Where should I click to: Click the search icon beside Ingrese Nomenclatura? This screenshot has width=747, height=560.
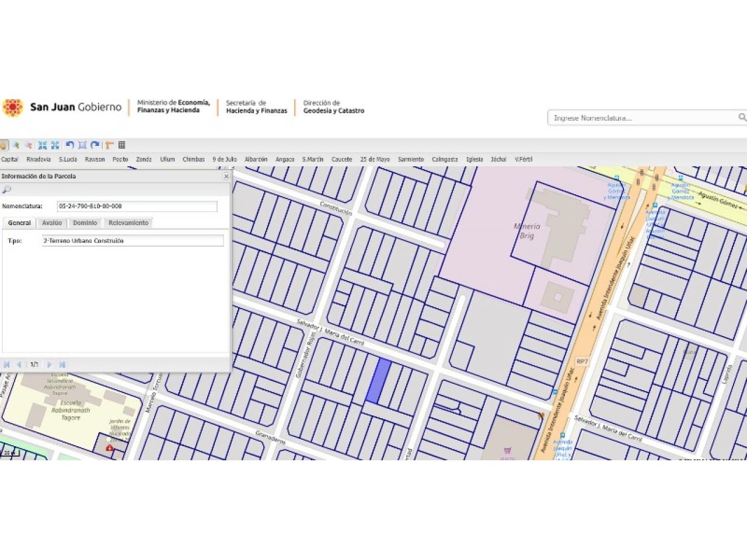coord(742,118)
